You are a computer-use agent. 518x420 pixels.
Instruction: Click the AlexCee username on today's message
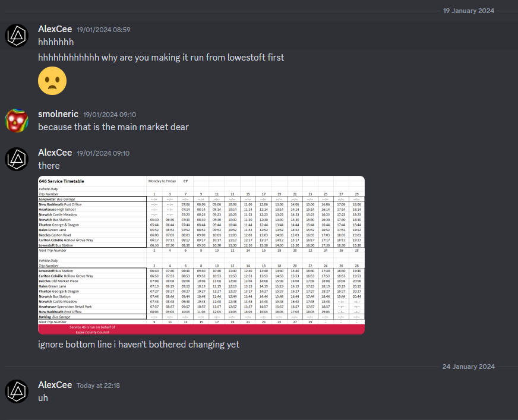click(55, 385)
